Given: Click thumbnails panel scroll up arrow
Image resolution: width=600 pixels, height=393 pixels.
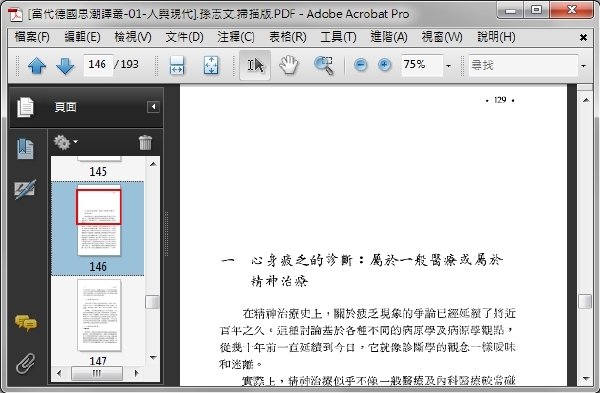Looking at the screenshot, I should pyautogui.click(x=153, y=164).
